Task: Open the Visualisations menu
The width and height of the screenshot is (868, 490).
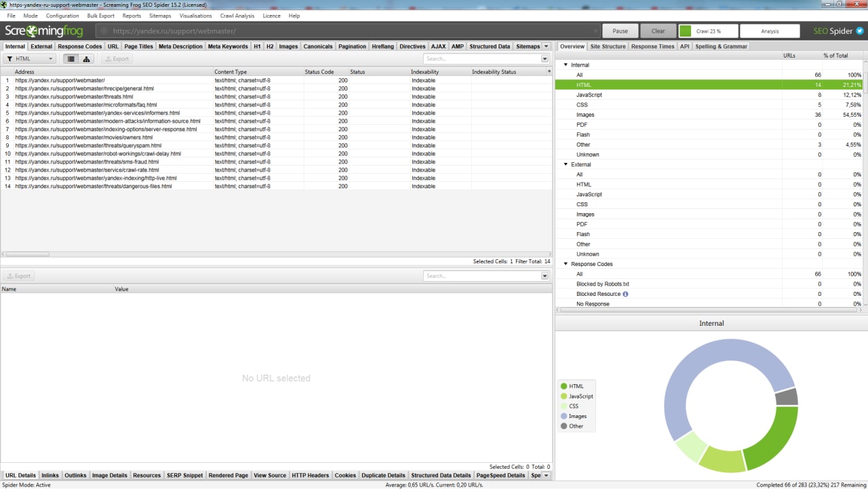Action: pyautogui.click(x=196, y=16)
